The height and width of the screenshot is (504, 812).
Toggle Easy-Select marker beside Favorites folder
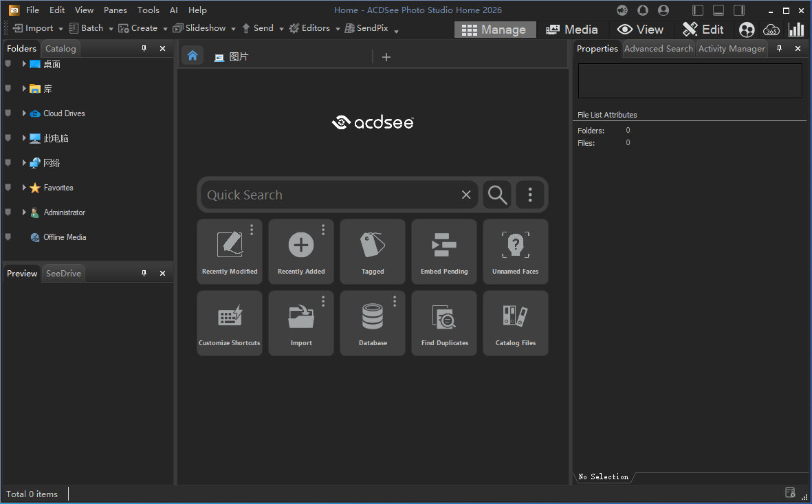(8, 188)
